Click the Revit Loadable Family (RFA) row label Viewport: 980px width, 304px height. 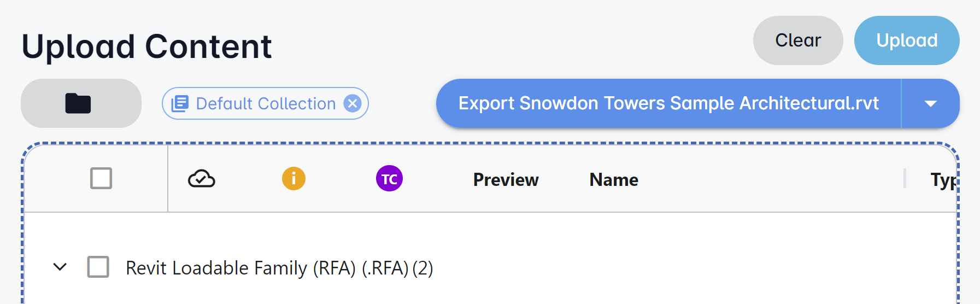click(279, 268)
